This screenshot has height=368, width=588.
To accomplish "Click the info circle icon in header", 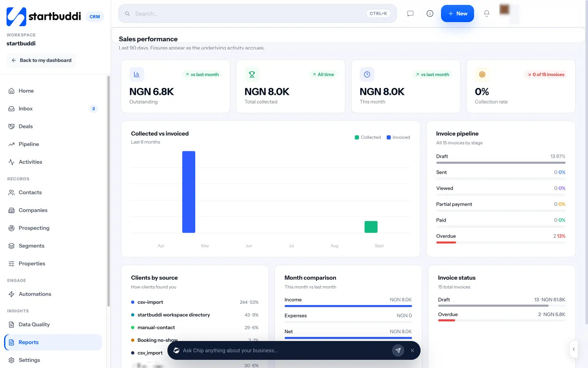I will 430,13.
